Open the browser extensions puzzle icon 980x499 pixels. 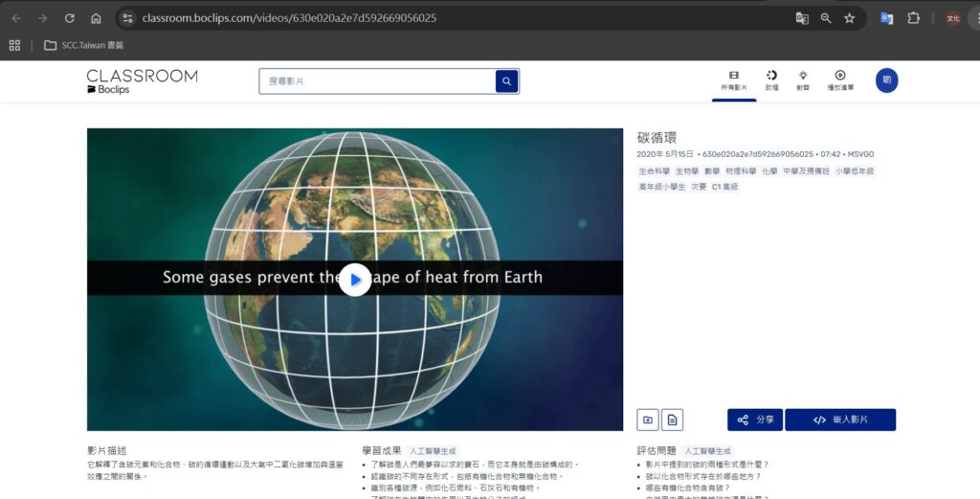(913, 18)
